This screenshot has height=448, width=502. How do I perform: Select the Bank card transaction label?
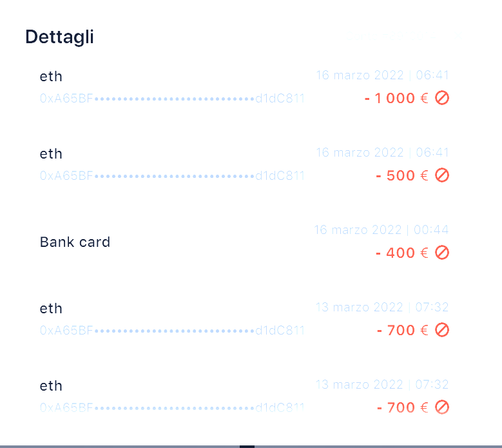click(75, 242)
